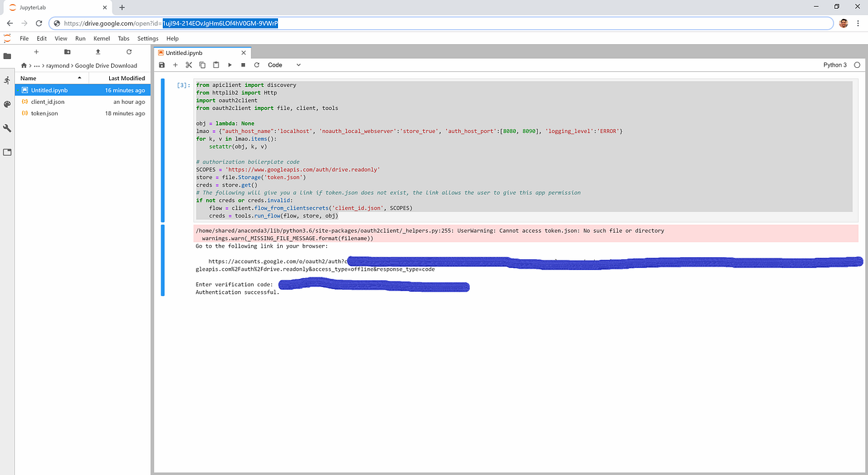Paste cells using the clipboard icon
This screenshot has height=475, width=868.
(216, 64)
